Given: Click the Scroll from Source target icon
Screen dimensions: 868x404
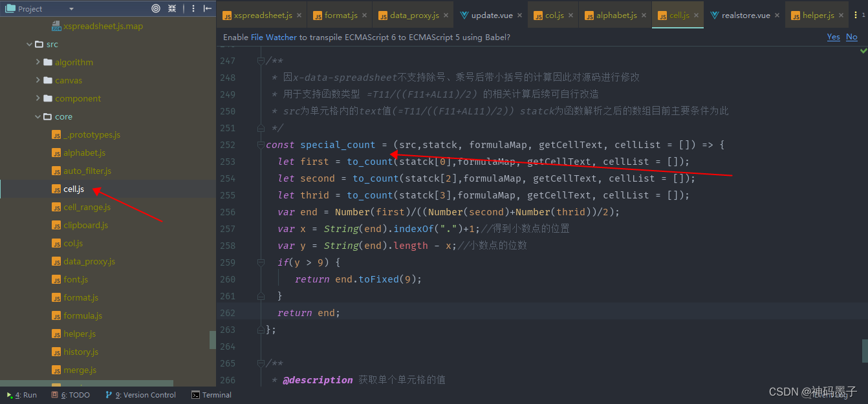Looking at the screenshot, I should pos(156,8).
